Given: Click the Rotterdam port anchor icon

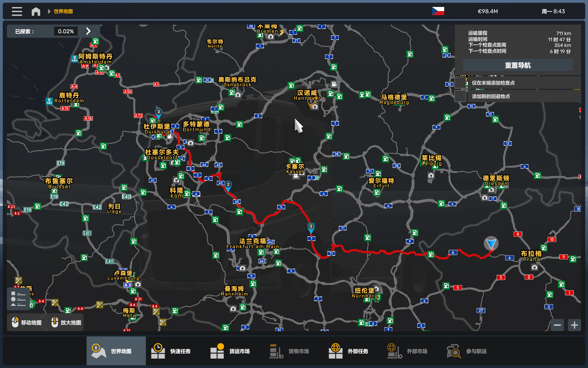Looking at the screenshot, I should [x=49, y=101].
